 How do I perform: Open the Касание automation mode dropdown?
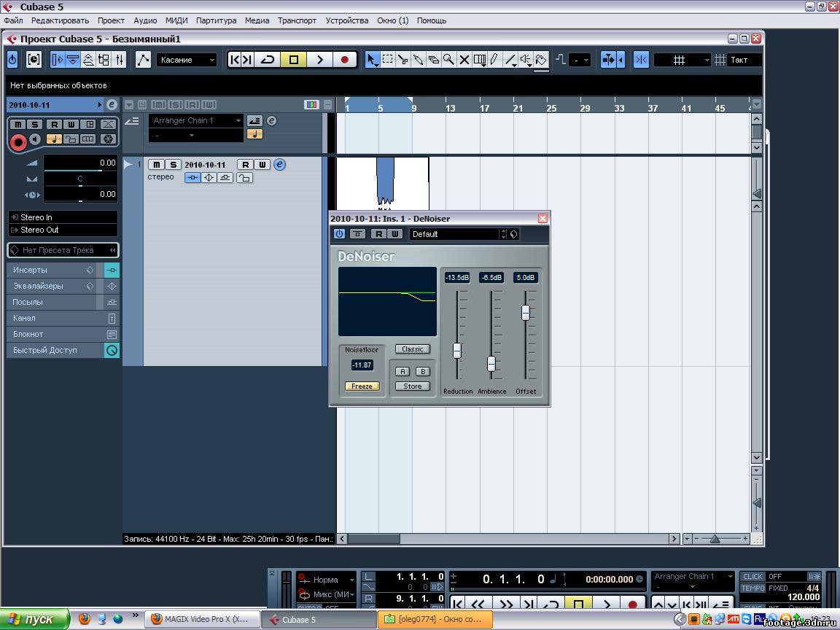coord(187,60)
